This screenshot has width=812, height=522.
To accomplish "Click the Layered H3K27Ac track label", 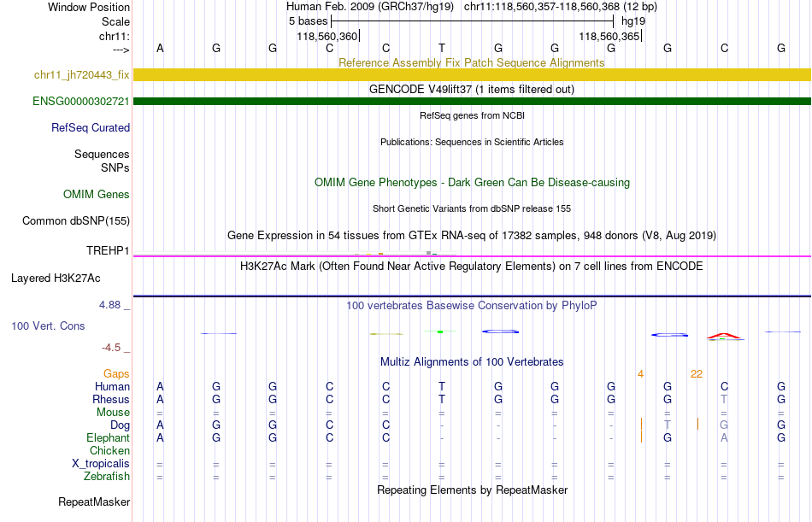I will click(56, 279).
